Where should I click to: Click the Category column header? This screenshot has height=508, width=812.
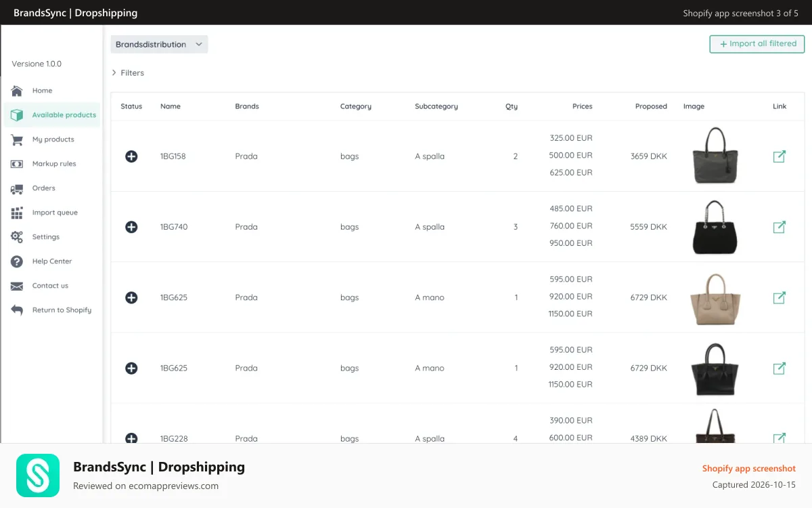(356, 106)
